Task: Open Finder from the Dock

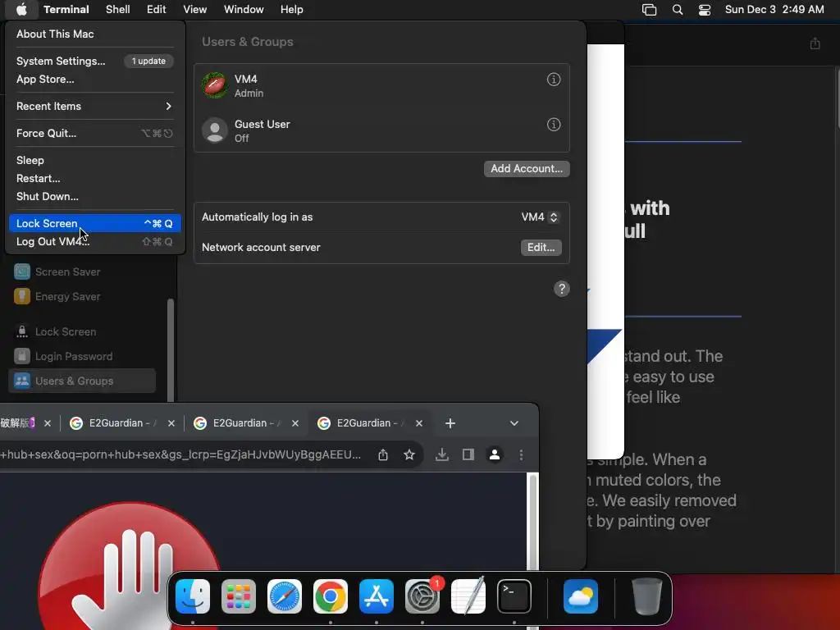Action: [193, 596]
